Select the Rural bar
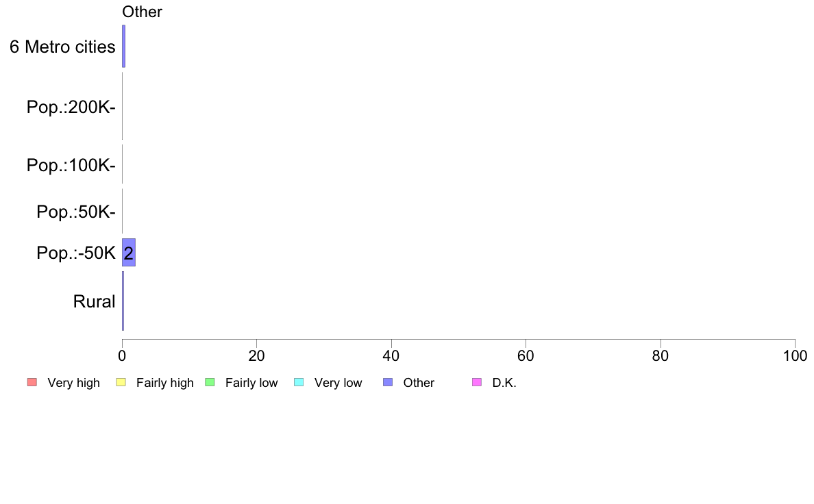The height and width of the screenshot is (504, 814). tap(123, 301)
